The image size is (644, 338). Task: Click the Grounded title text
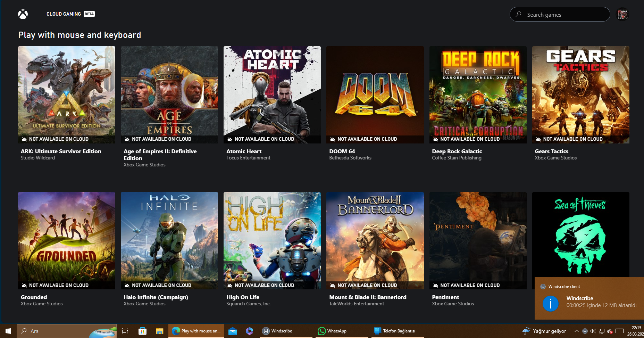[34, 297]
